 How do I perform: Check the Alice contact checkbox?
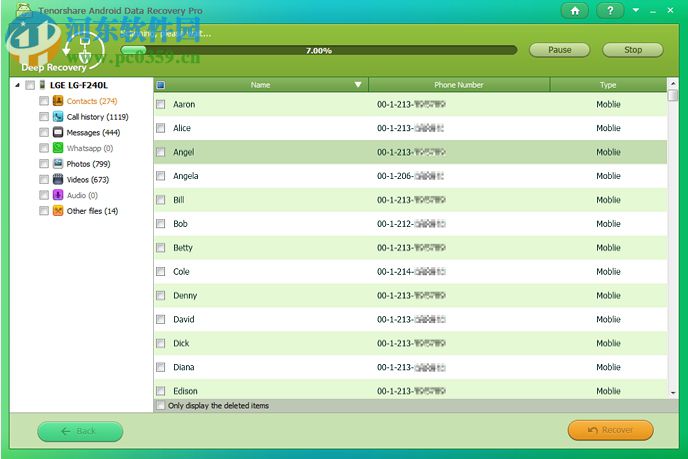(161, 128)
